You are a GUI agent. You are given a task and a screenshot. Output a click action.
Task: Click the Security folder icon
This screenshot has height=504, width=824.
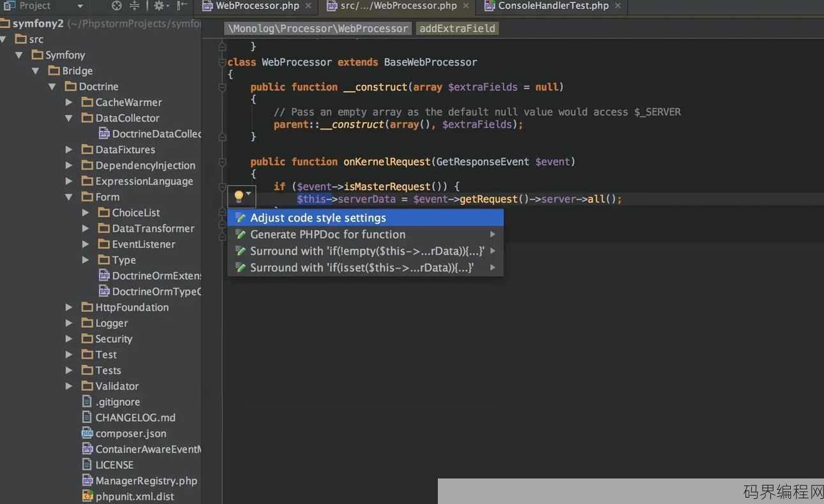(x=87, y=339)
